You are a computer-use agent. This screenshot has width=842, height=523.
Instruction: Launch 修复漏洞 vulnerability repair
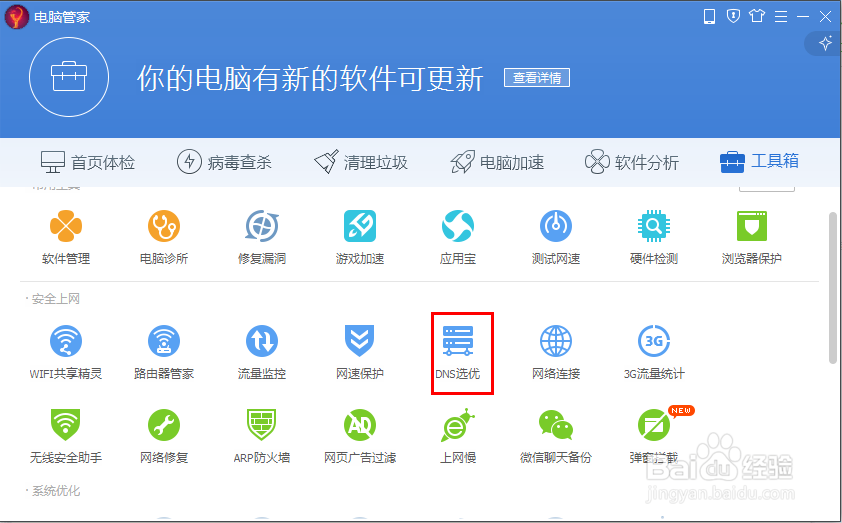(x=262, y=237)
